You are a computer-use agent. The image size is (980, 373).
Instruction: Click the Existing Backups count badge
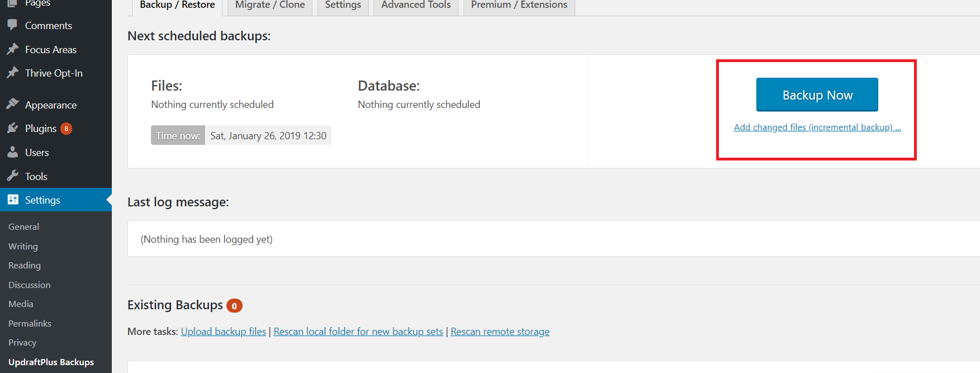234,306
